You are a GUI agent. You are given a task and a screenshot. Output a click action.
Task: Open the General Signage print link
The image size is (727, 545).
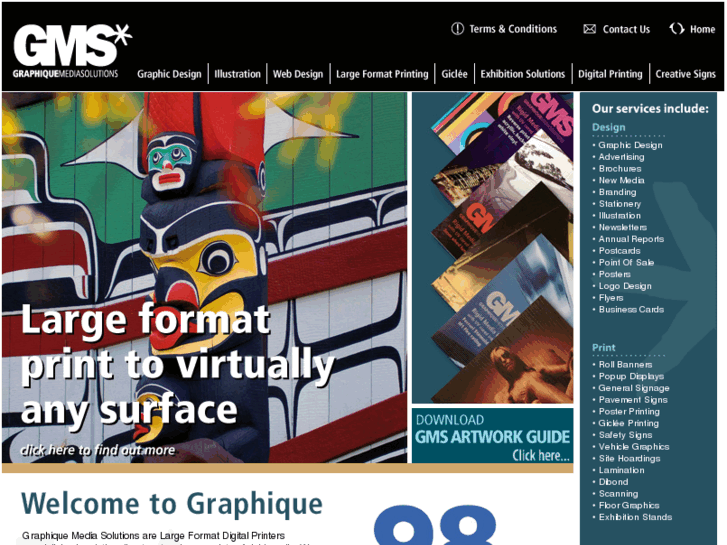pos(634,388)
